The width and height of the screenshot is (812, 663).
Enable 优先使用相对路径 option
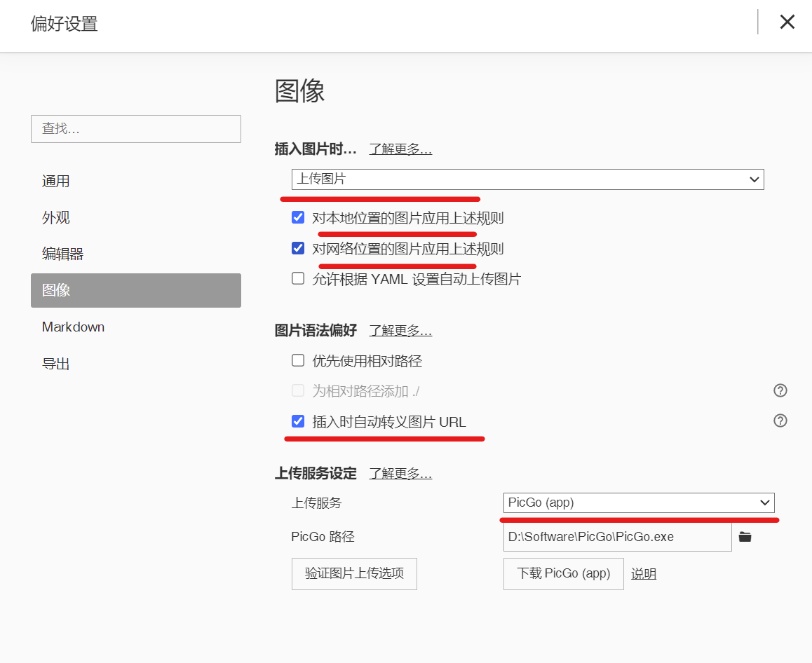point(297,360)
